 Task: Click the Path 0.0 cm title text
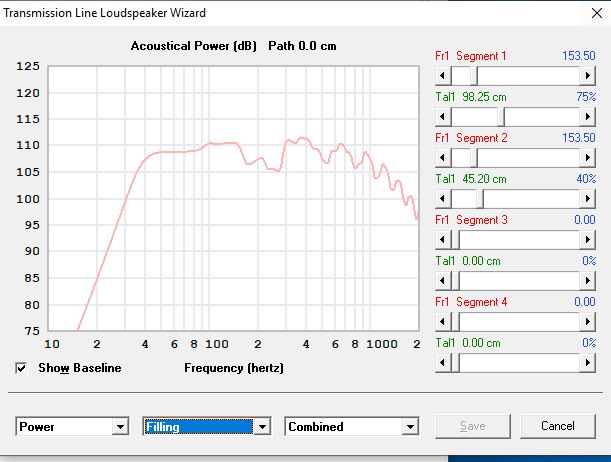point(302,46)
